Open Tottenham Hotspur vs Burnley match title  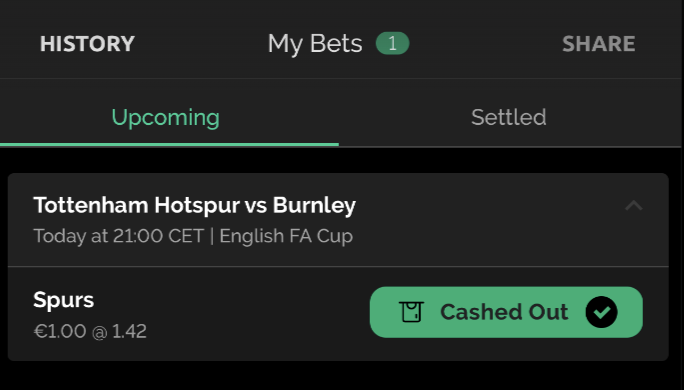195,205
